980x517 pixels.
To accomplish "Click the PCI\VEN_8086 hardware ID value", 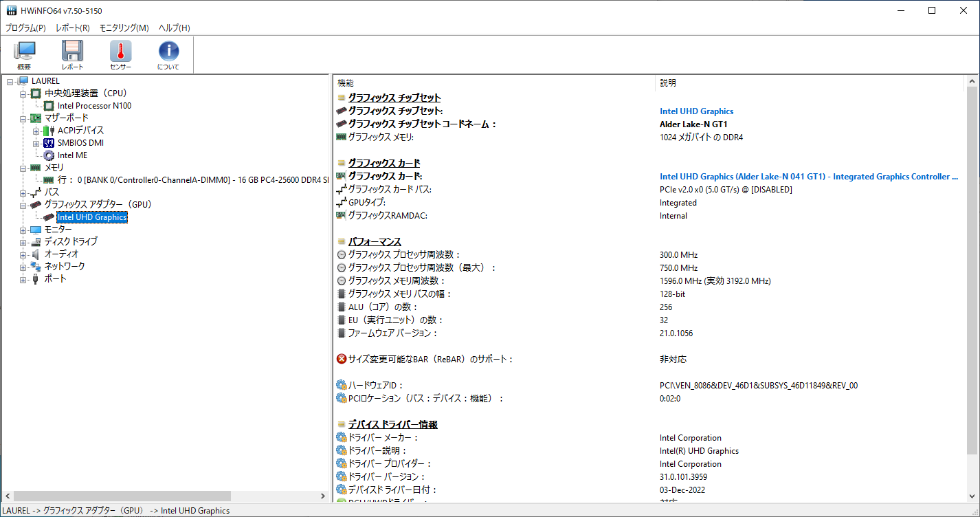I will pyautogui.click(x=758, y=386).
